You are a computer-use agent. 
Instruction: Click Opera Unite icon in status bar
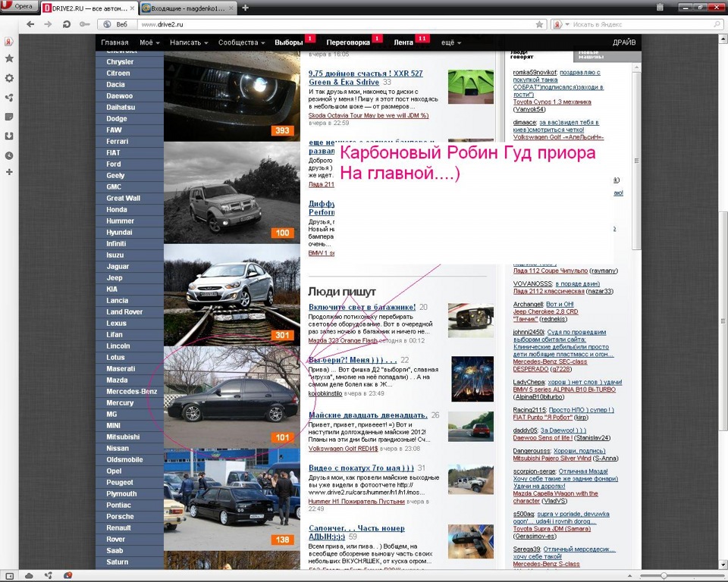(x=49, y=576)
